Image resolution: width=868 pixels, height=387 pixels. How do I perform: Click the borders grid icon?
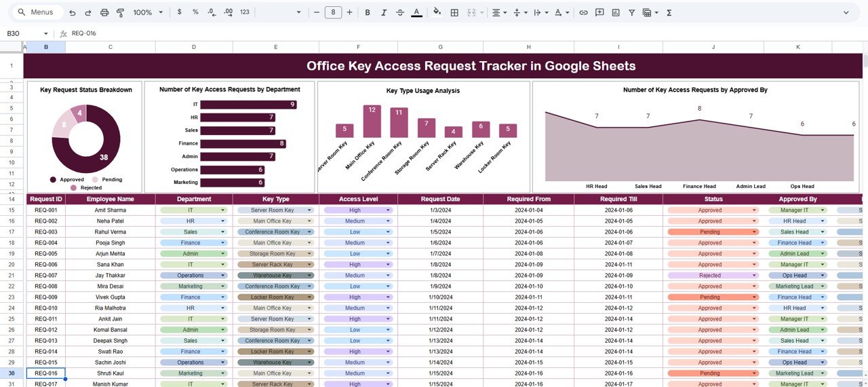click(454, 12)
